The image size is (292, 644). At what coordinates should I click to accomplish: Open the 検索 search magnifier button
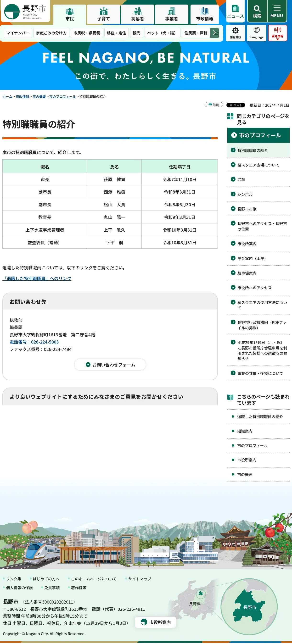click(257, 11)
